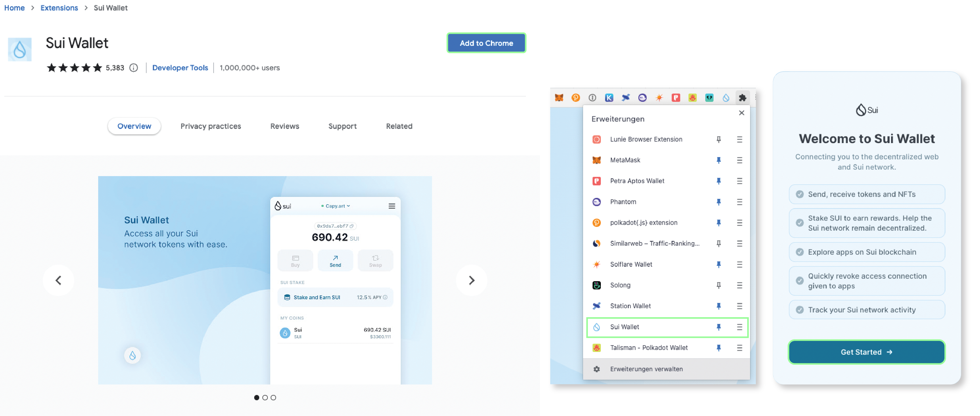Click the Phantom toolbar icon
The width and height of the screenshot is (980, 416).
tap(643, 98)
